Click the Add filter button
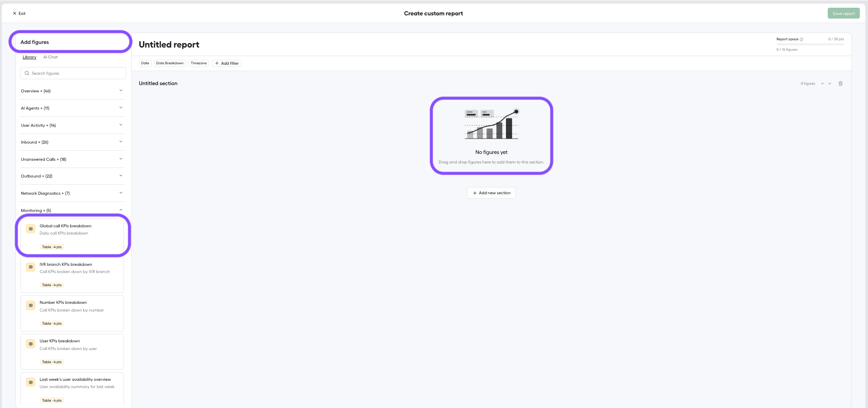 coord(227,63)
